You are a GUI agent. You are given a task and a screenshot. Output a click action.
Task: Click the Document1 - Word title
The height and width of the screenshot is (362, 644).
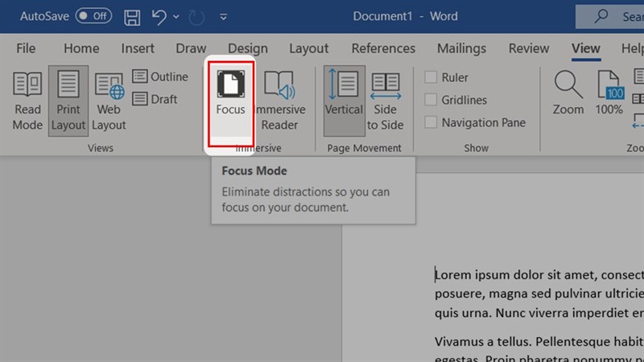(x=405, y=16)
